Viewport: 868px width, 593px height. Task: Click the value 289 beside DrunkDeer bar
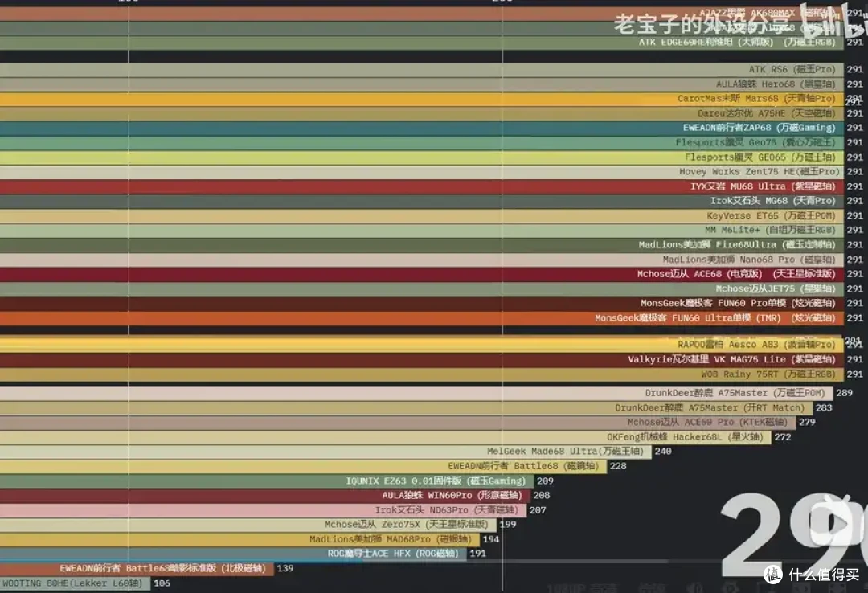coord(844,393)
